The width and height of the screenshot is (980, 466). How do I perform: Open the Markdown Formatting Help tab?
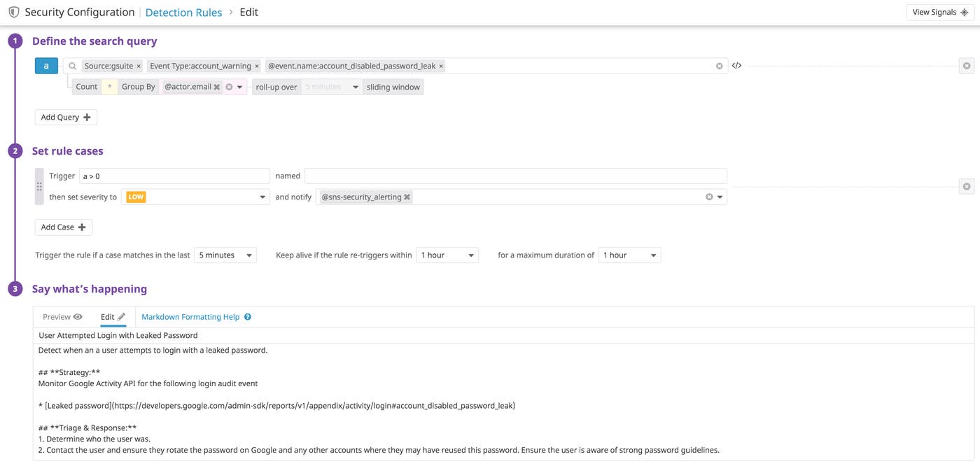pyautogui.click(x=189, y=316)
